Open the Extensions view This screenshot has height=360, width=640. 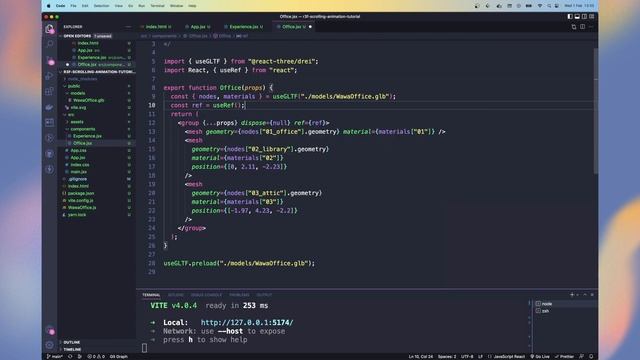coord(50,91)
